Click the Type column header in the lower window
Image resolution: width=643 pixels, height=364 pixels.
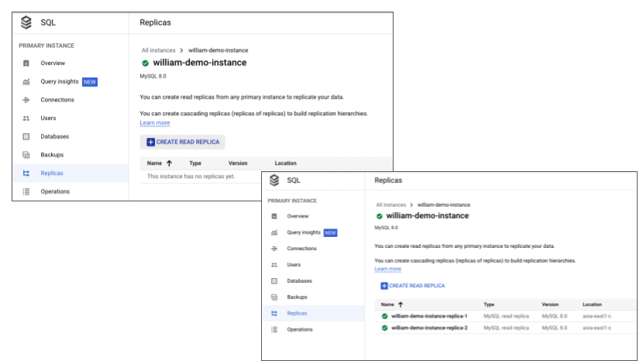coord(489,304)
